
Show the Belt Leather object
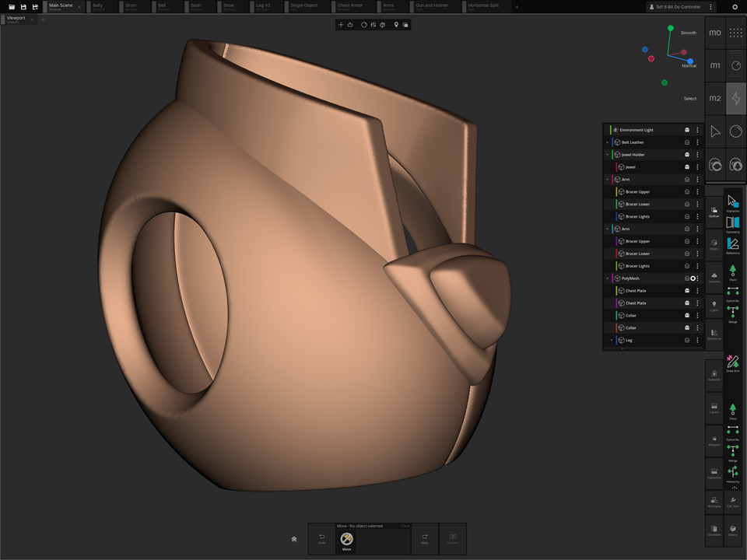pos(687,142)
